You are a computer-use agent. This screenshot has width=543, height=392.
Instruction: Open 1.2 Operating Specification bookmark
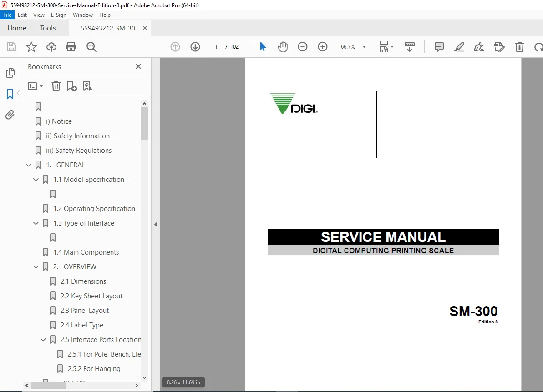(94, 209)
